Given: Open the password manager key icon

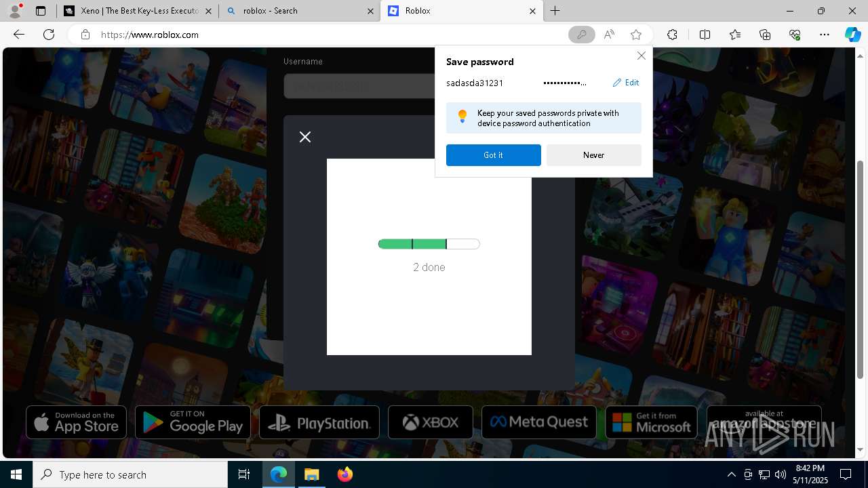Looking at the screenshot, I should pyautogui.click(x=581, y=35).
